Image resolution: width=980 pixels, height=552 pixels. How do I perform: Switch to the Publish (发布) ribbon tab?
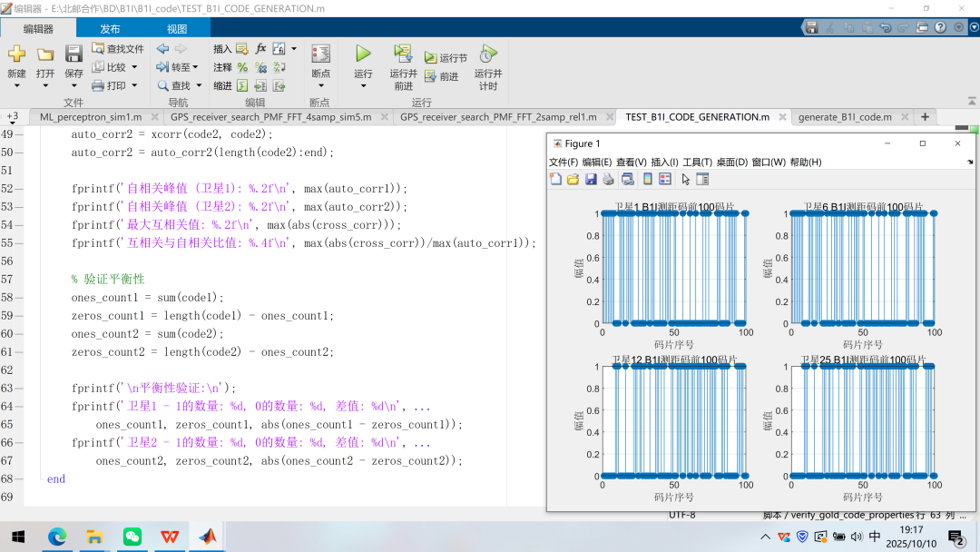pos(110,29)
